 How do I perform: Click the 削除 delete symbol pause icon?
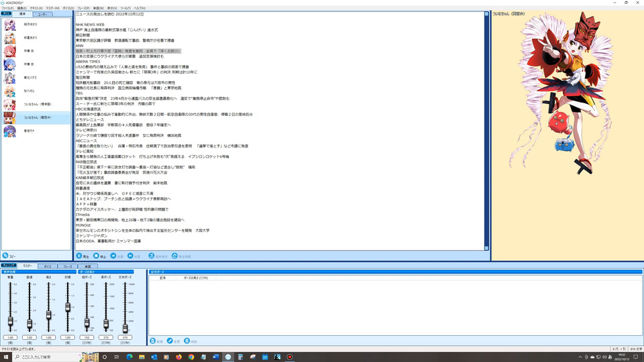[187, 341]
